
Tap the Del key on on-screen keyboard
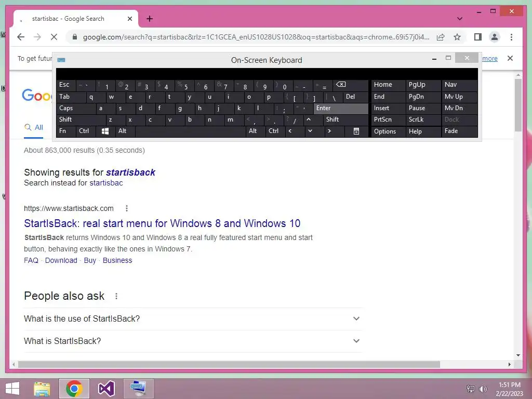(x=355, y=97)
